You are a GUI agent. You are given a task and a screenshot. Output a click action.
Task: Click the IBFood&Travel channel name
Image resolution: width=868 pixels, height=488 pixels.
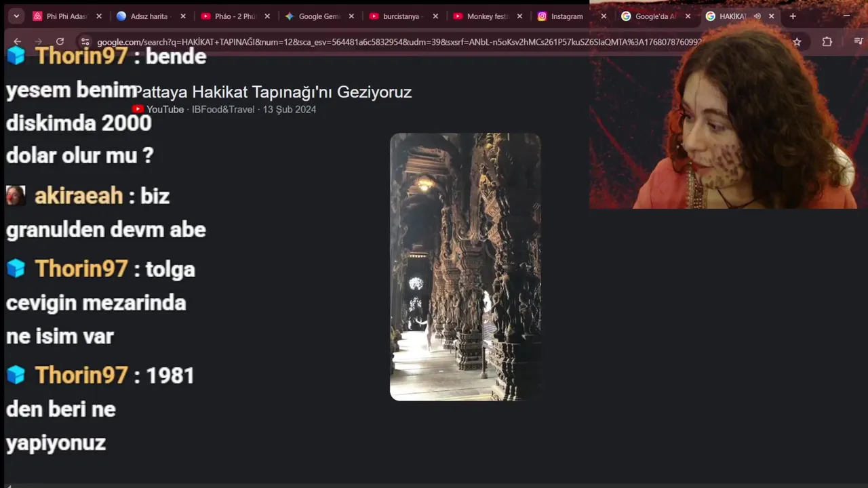[x=223, y=109]
